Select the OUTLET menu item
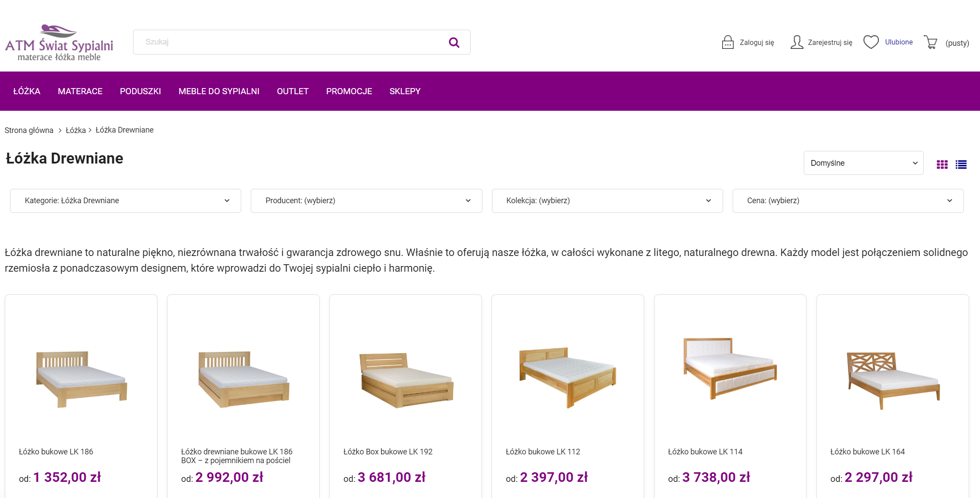This screenshot has height=498, width=980. pyautogui.click(x=293, y=91)
